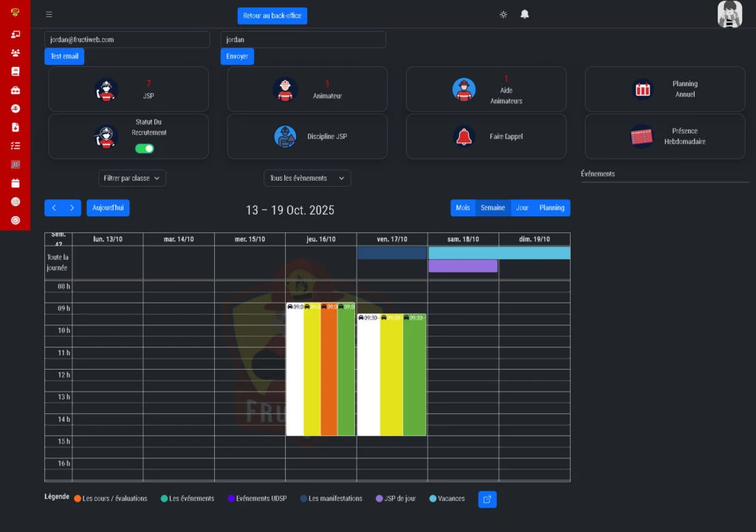Open the Animateur firefighter card icon
This screenshot has width=756, height=532.
coord(285,89)
